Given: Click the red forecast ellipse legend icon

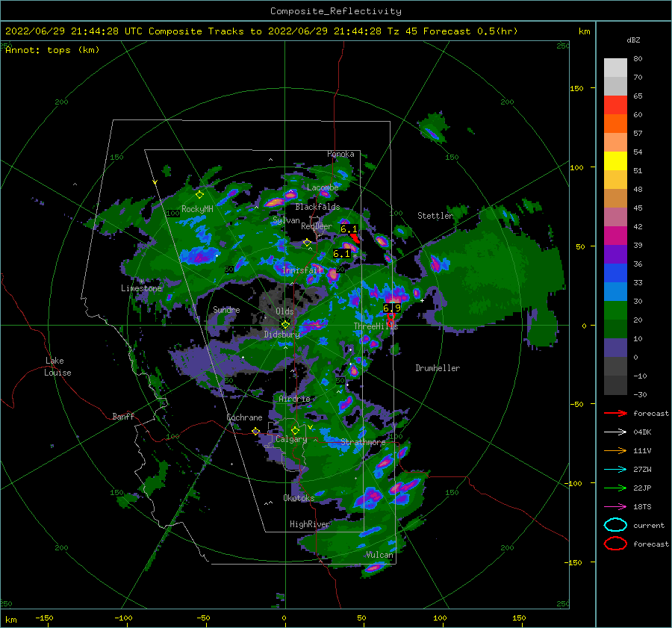Looking at the screenshot, I should click(x=615, y=544).
